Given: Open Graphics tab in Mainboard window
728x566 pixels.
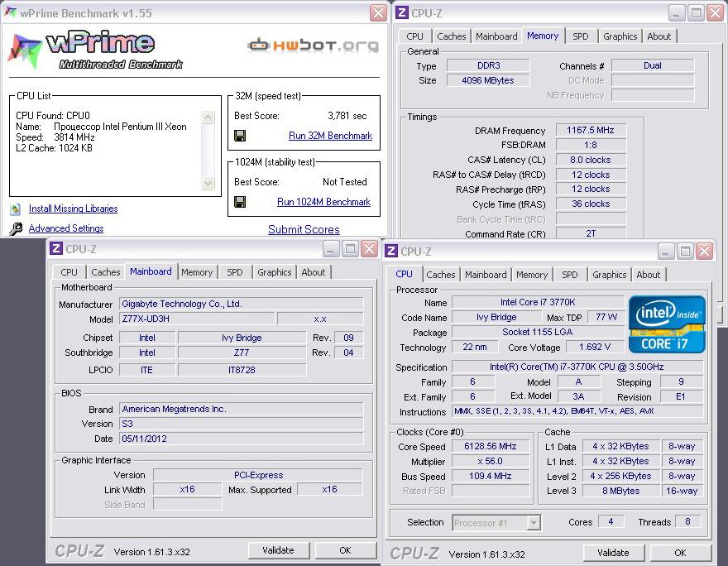Looking at the screenshot, I should pyautogui.click(x=275, y=272).
